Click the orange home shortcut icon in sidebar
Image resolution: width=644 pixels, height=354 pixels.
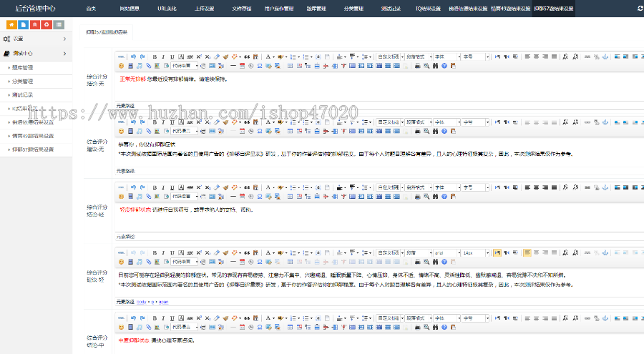[x=11, y=24]
